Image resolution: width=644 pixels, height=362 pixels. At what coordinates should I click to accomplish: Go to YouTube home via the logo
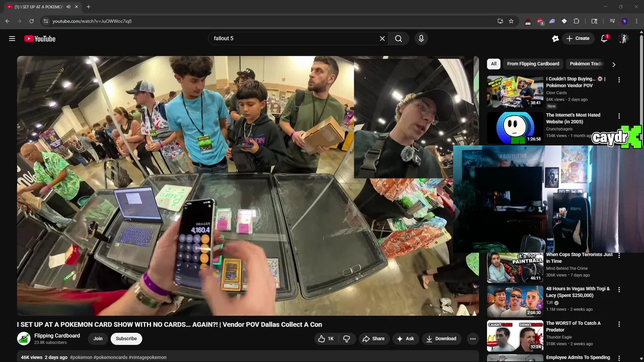[40, 39]
